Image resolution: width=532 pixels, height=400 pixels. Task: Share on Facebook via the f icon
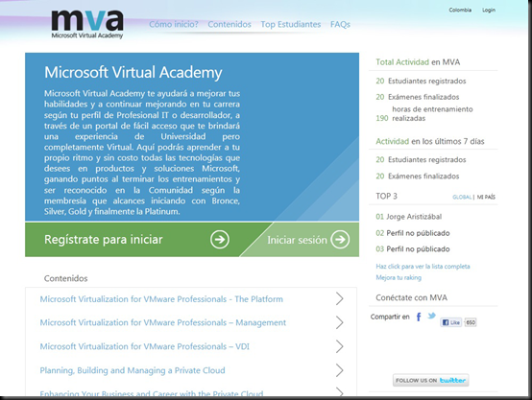click(419, 317)
